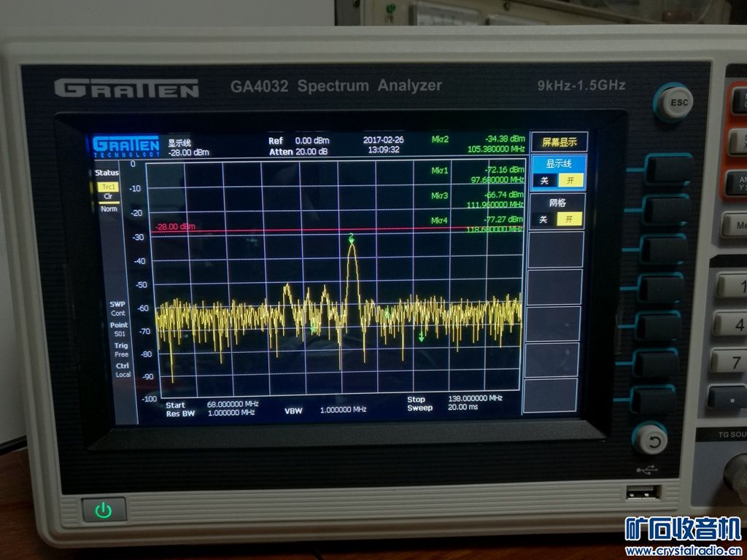The height and width of the screenshot is (560, 747).
Task: Tap the Point 501 status entry
Action: pyautogui.click(x=119, y=330)
